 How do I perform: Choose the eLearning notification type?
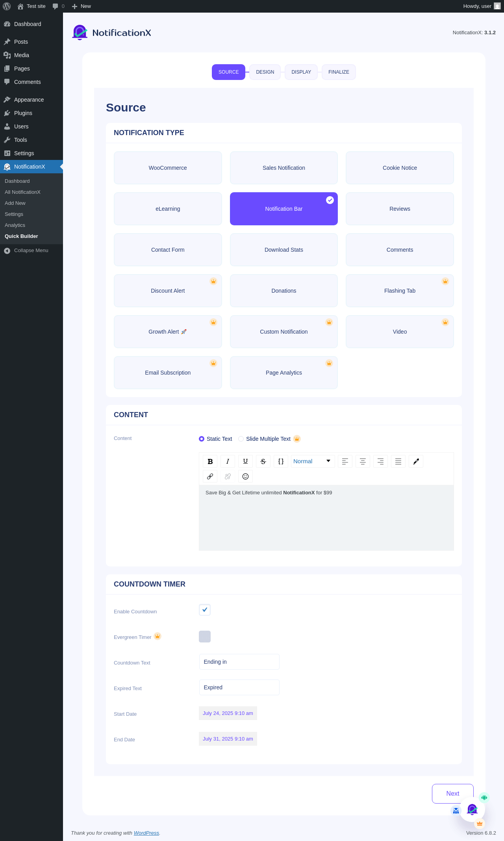point(168,209)
